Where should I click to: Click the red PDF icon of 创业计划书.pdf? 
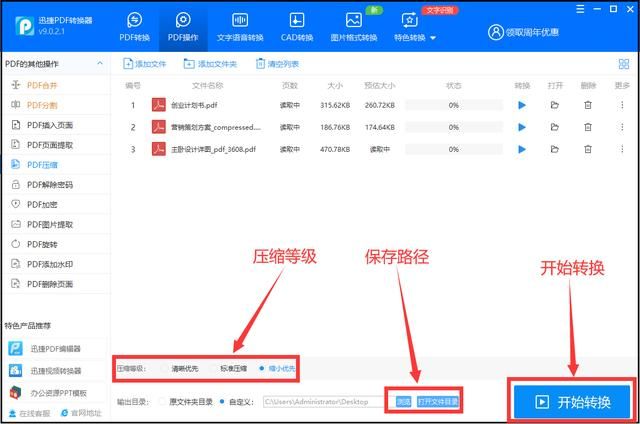(158, 105)
